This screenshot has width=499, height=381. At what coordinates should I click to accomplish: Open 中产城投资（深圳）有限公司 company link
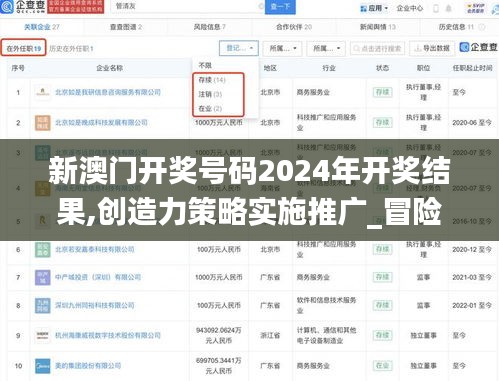tap(98, 277)
